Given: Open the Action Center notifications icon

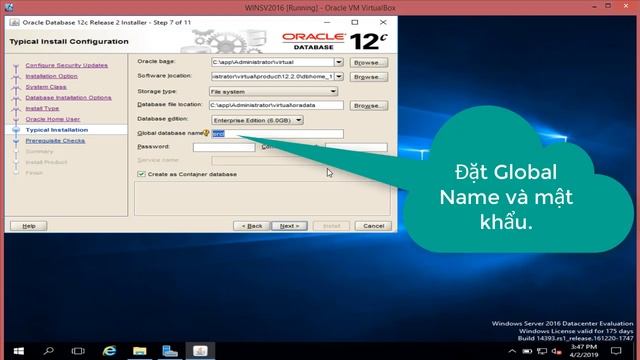Looking at the screenshot, I should click(616, 351).
